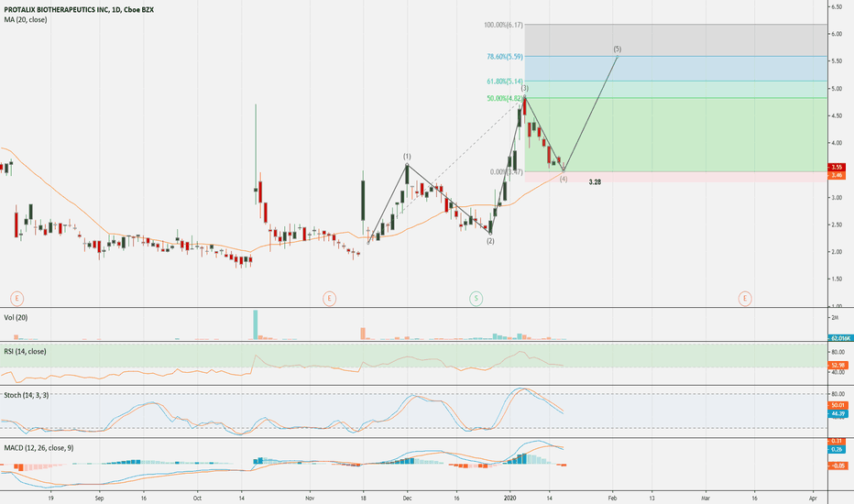Select the Elliott wave (3) label

tap(524, 88)
